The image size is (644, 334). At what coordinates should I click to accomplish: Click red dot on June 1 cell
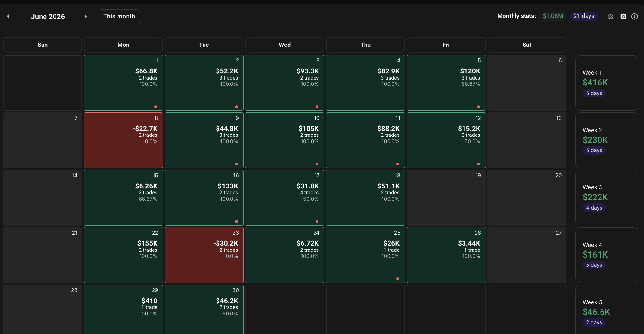(x=155, y=107)
